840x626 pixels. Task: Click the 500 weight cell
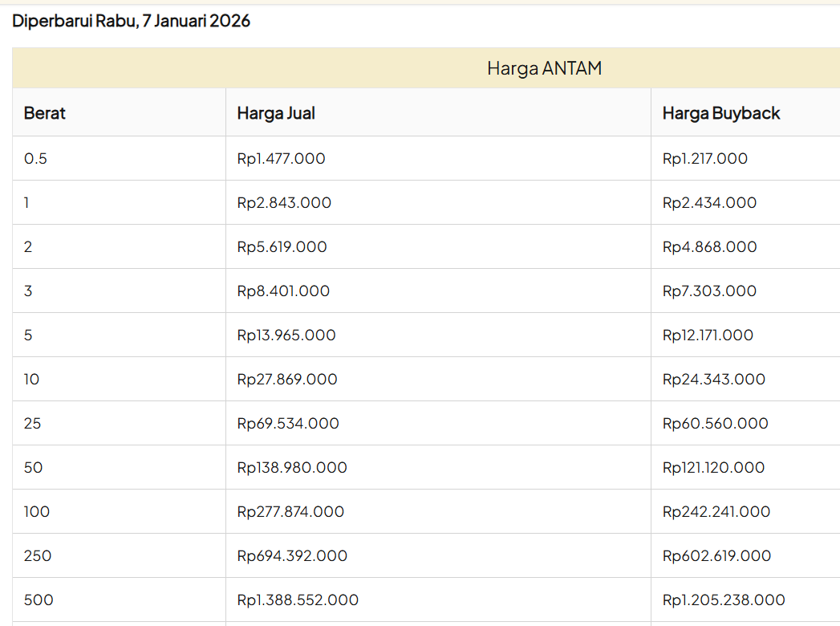(39, 600)
